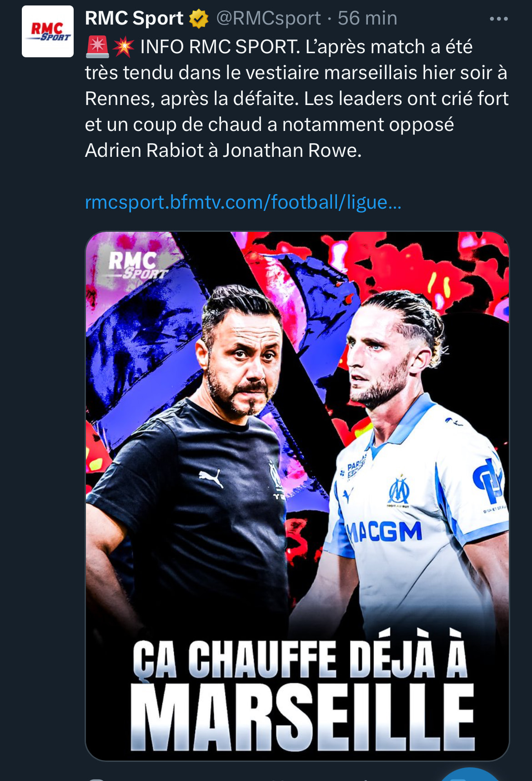
Task: Tap the blue floating compose button
Action: (x=471, y=774)
